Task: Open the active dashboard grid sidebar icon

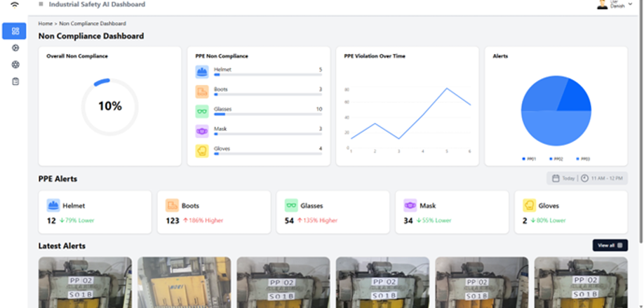Action: [x=15, y=31]
